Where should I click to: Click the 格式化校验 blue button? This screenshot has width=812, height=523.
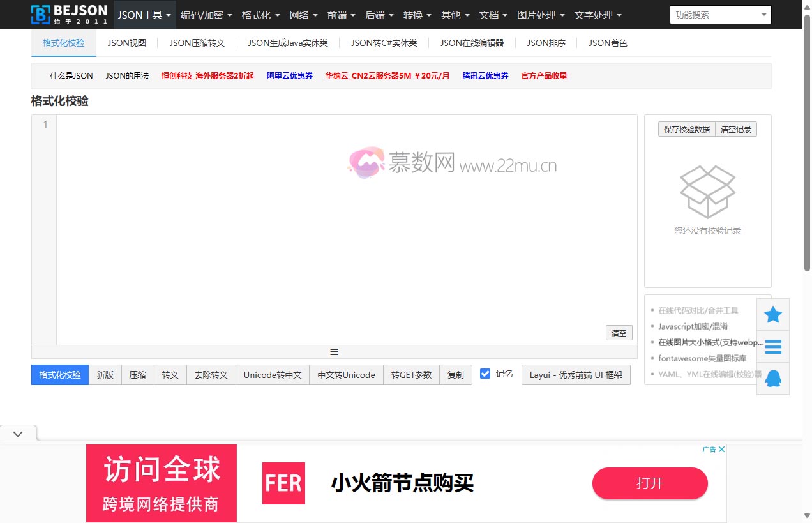(60, 375)
